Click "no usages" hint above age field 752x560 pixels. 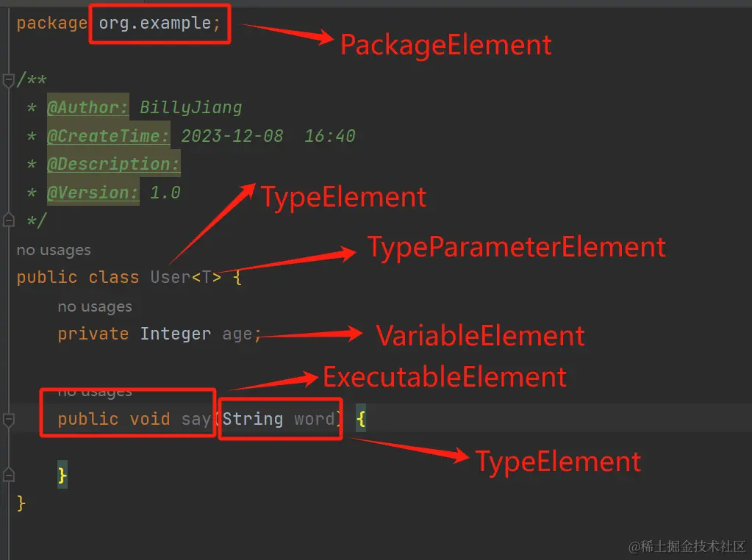(x=95, y=306)
